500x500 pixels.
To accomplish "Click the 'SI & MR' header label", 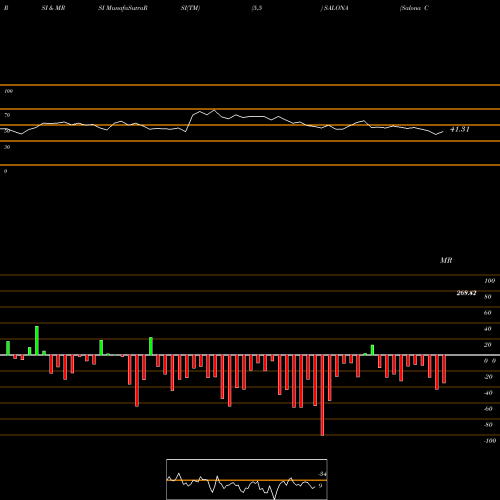I will 53,8.
